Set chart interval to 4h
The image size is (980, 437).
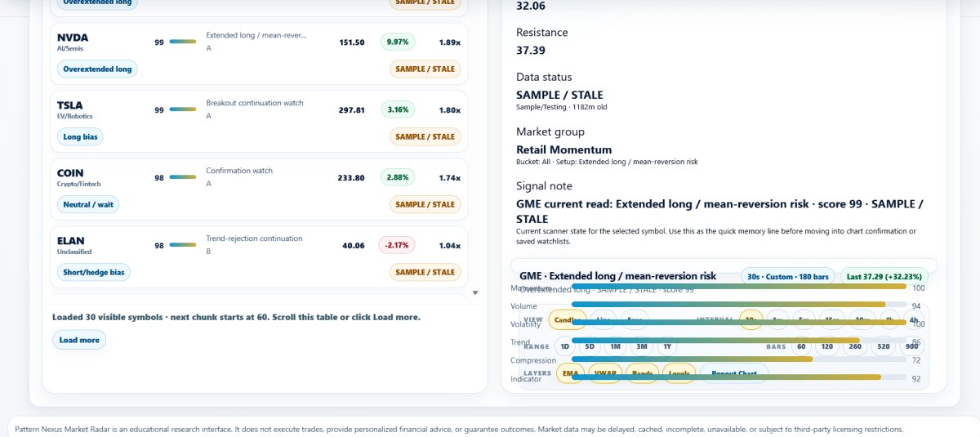pos(913,319)
